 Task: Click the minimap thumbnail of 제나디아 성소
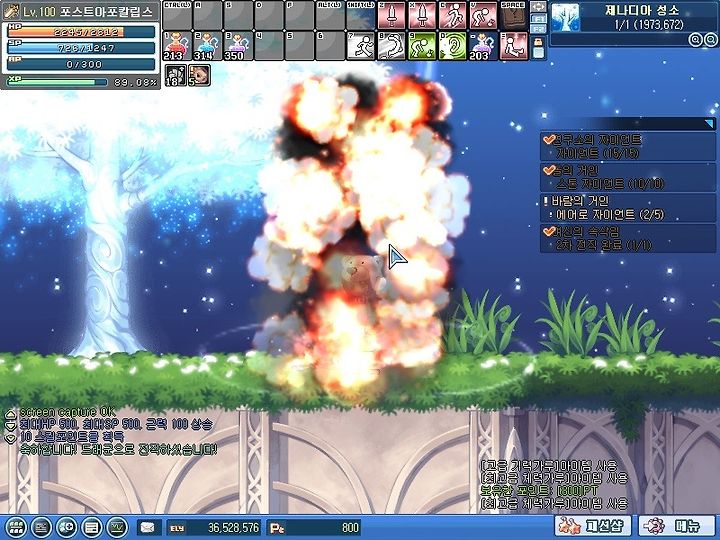point(566,17)
